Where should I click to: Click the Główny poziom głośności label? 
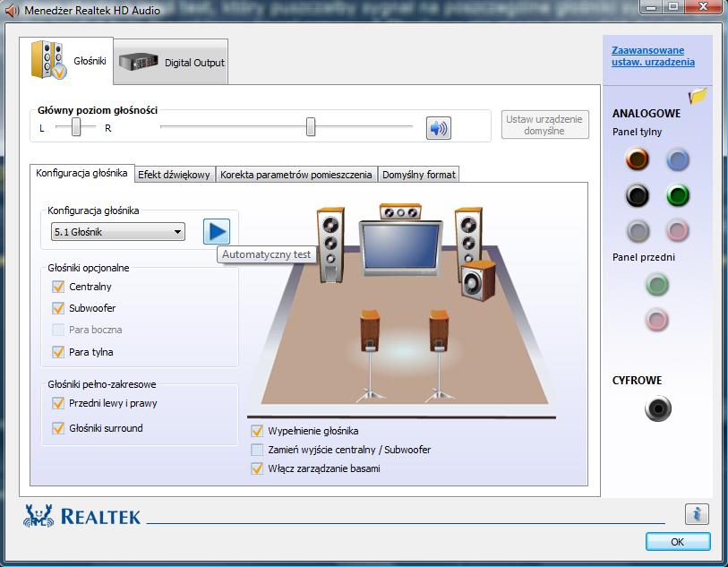point(98,110)
